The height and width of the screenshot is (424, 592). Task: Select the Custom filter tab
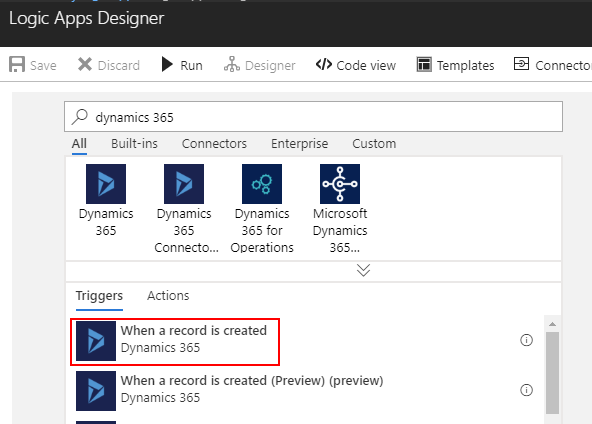(374, 144)
